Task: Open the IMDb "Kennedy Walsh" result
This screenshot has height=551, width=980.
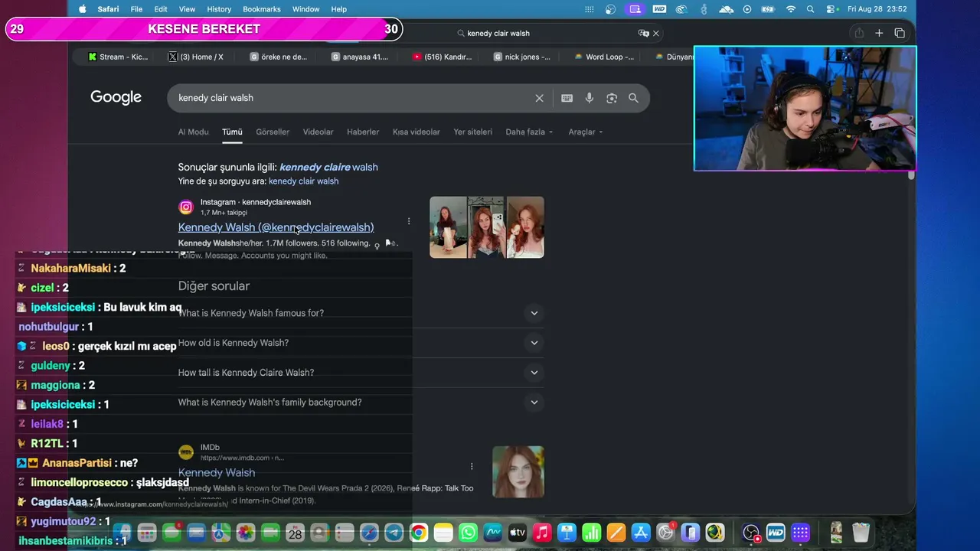Action: 217,473
